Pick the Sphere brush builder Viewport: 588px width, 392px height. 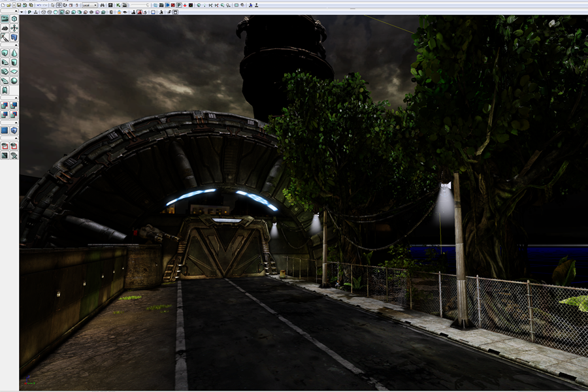click(14, 80)
